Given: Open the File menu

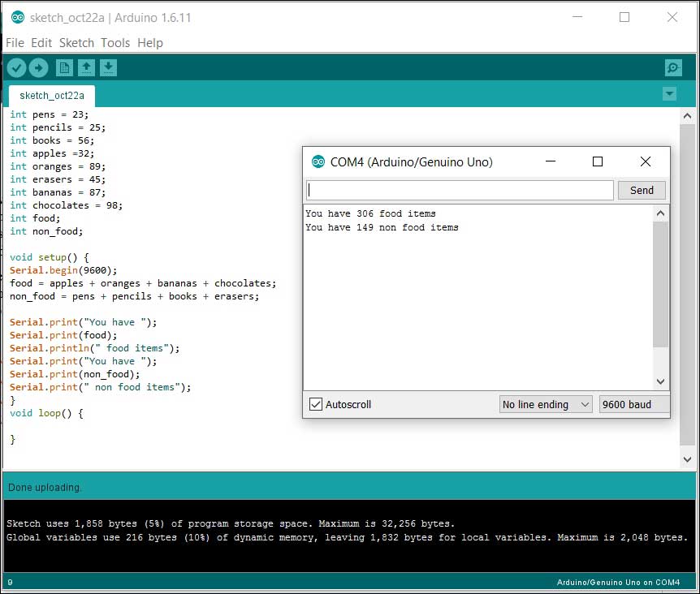Looking at the screenshot, I should coord(15,43).
